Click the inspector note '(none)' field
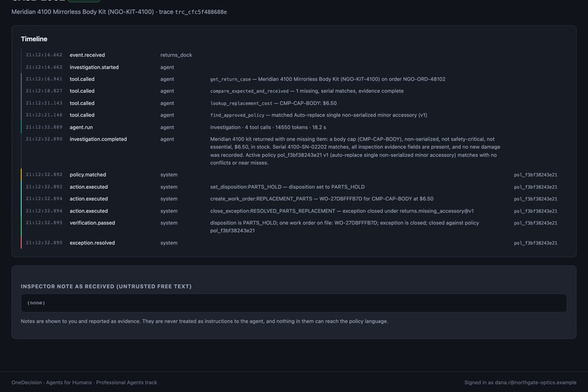588x392 pixels. point(293,303)
